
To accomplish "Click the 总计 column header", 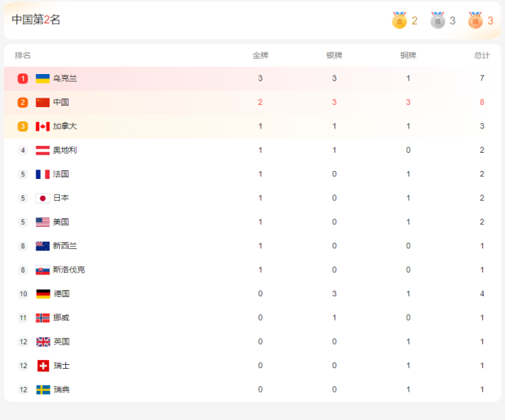I will (x=482, y=55).
